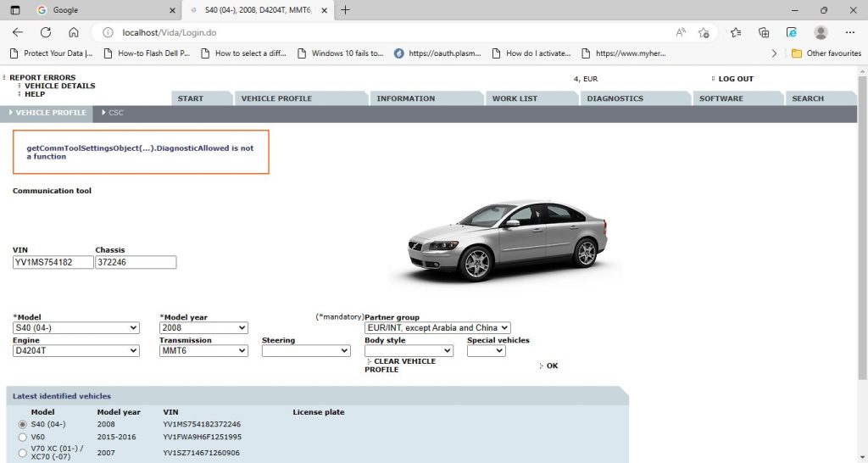Close the S40 Vida tab
The image size is (868, 463).
tap(325, 10)
